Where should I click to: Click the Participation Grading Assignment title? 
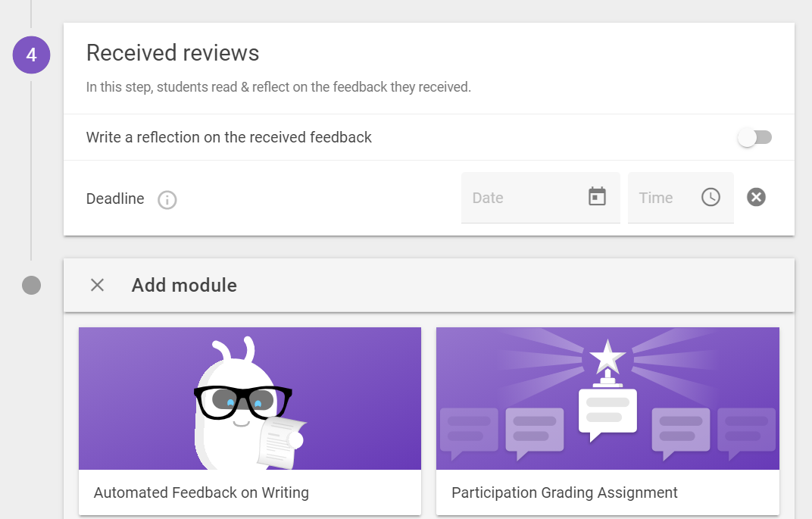click(x=564, y=492)
